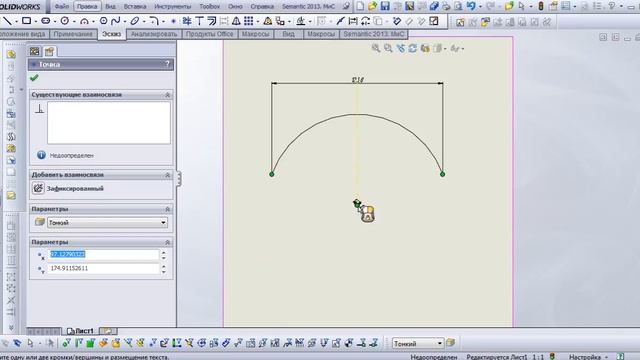Switch to the Анализировать tab

coord(154,34)
